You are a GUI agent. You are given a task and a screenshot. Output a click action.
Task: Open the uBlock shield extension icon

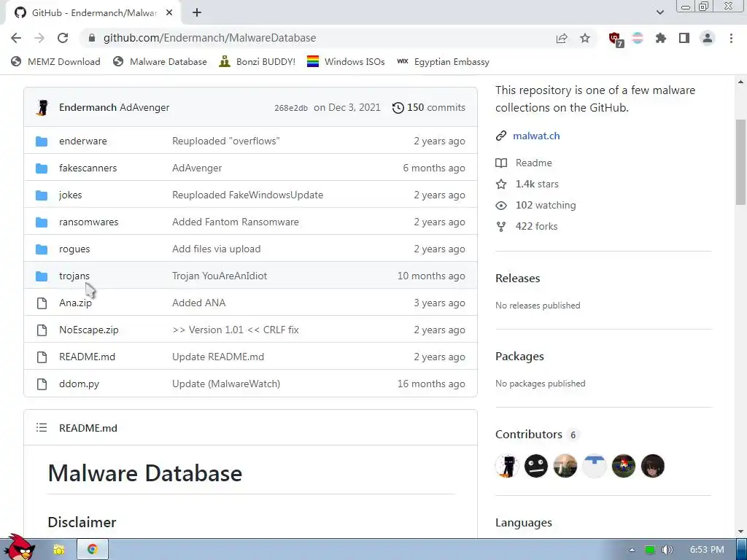coord(616,39)
